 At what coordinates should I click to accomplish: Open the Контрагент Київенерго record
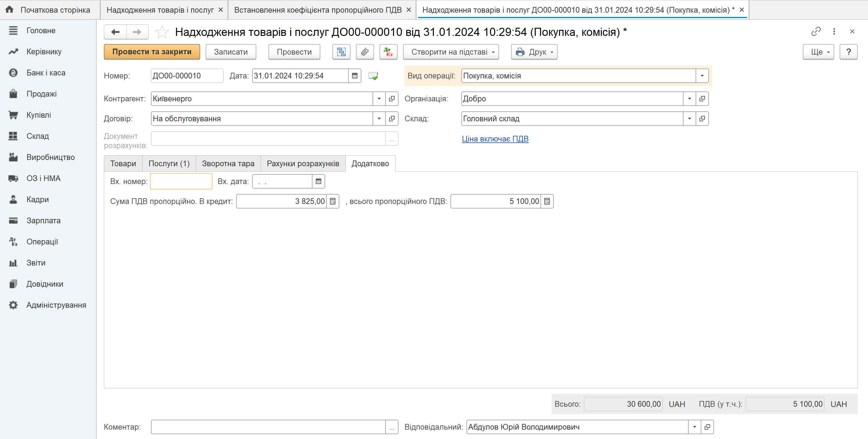tap(392, 99)
